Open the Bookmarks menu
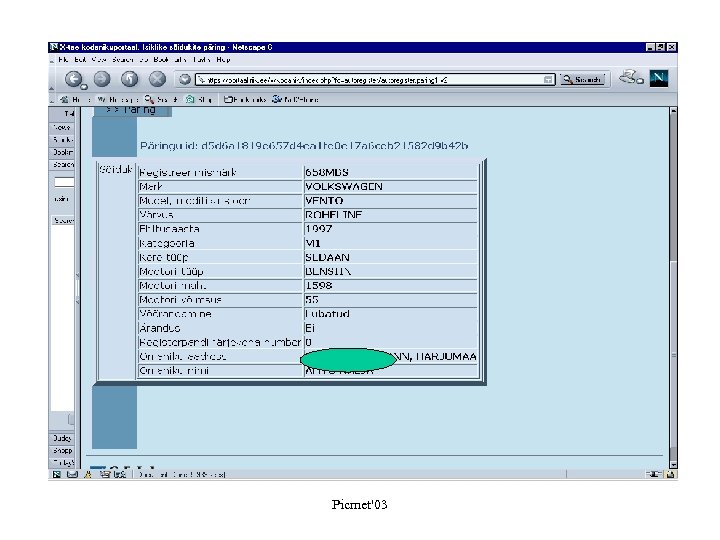Image resolution: width=720 pixels, height=540 pixels. (x=170, y=60)
